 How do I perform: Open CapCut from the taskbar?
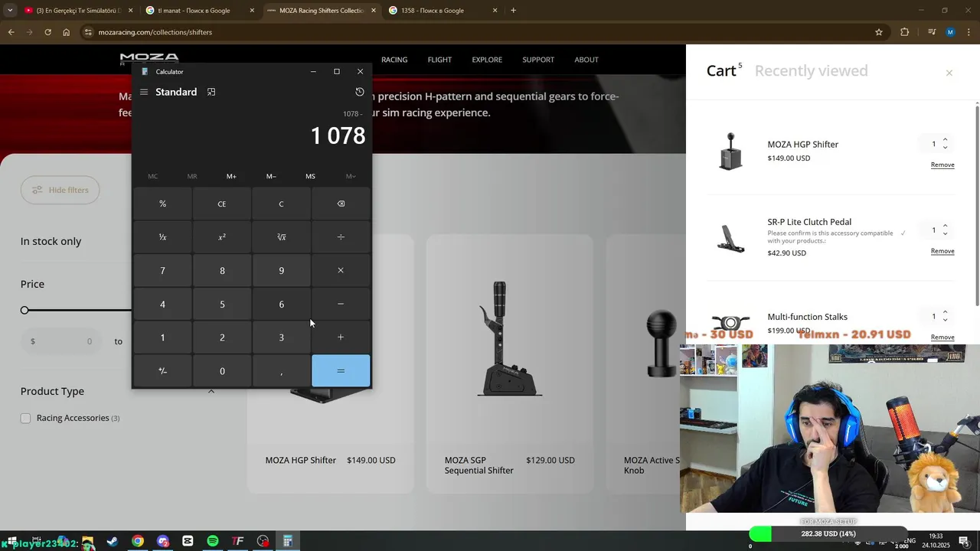point(188,541)
